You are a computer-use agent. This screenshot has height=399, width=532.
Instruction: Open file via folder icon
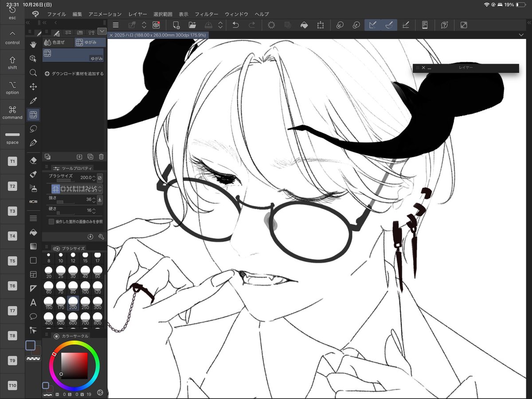click(192, 25)
